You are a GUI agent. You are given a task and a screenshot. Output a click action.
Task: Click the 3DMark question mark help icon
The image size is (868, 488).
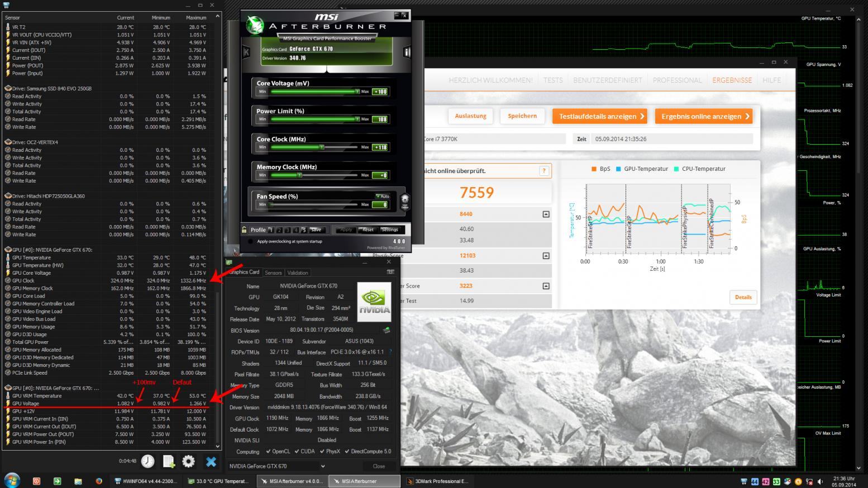point(543,171)
